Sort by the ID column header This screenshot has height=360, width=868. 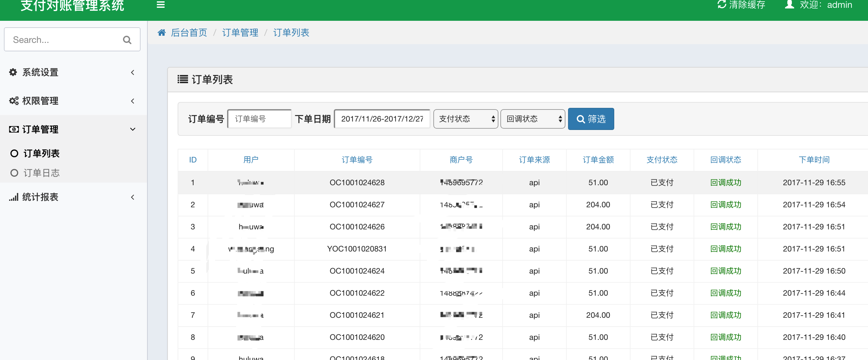193,160
